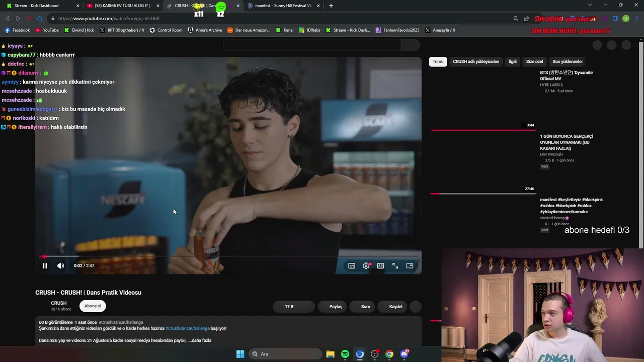Select the CRUSH adlı yükleyiciden chip
The width and height of the screenshot is (644, 362).
(x=476, y=62)
